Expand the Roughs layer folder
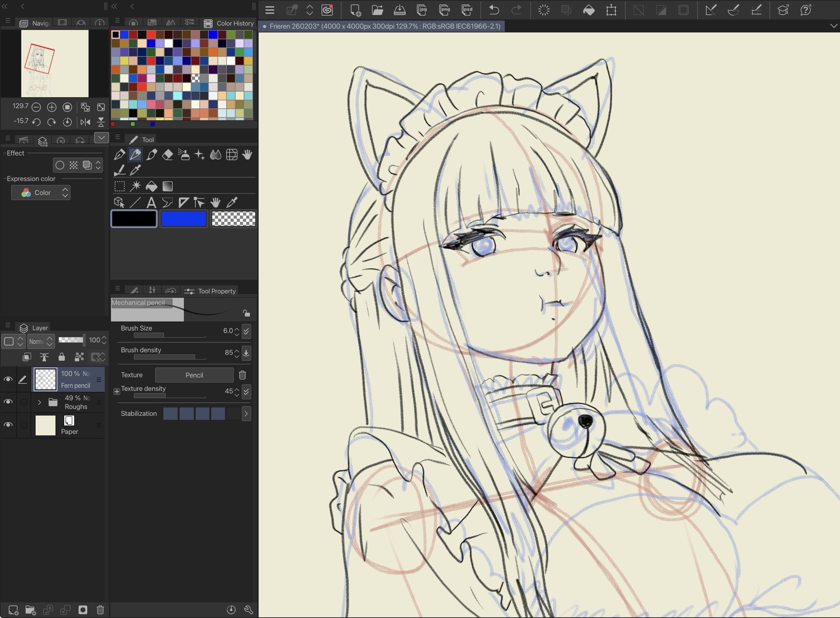The height and width of the screenshot is (618, 840). tap(39, 402)
